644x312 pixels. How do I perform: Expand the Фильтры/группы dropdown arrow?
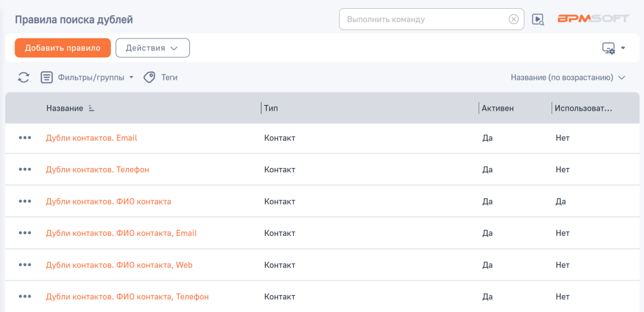coord(131,78)
